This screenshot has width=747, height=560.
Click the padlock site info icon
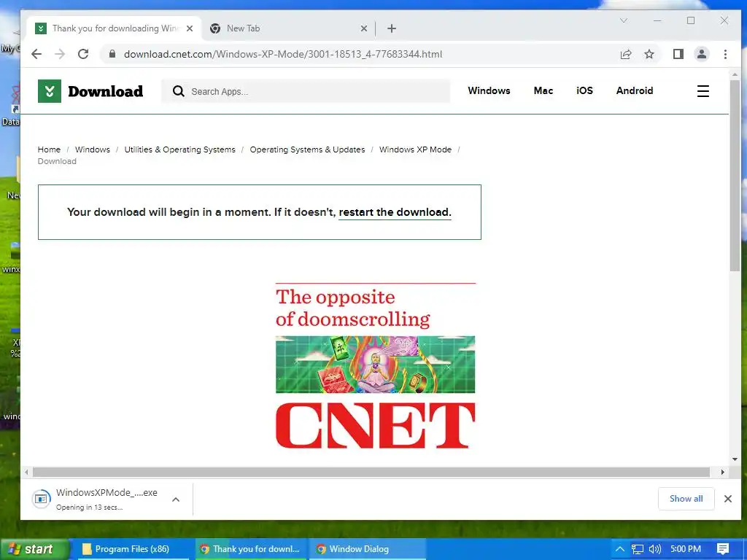(x=112, y=54)
